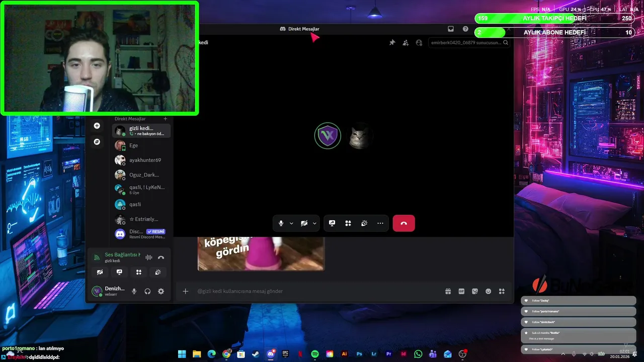The width and height of the screenshot is (644, 362).
Task: Hang up with the red disconnect button
Action: (x=404, y=223)
